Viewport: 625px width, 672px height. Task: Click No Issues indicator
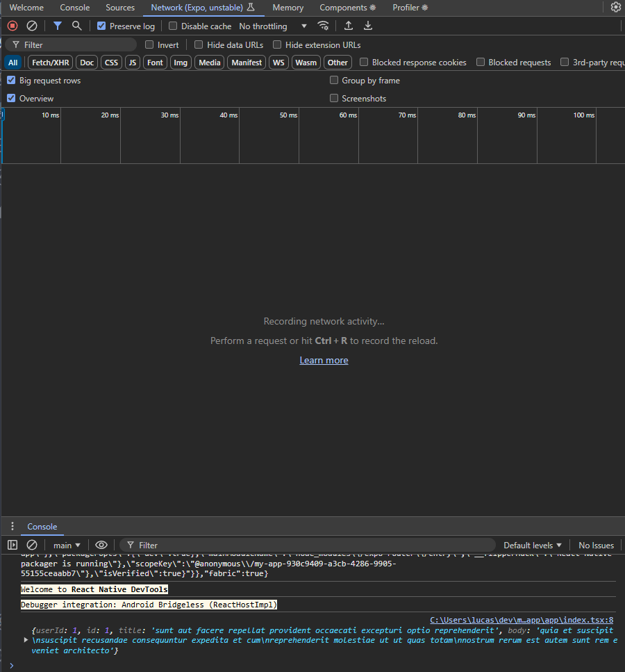click(596, 545)
